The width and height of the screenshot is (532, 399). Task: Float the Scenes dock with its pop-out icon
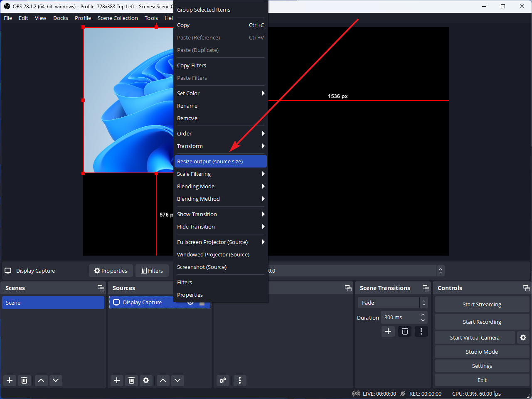click(x=101, y=288)
